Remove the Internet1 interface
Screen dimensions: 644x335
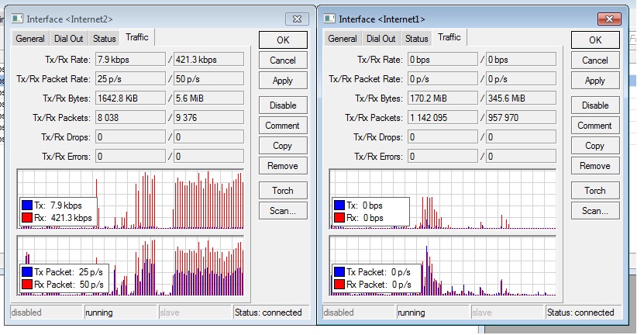[x=595, y=166]
